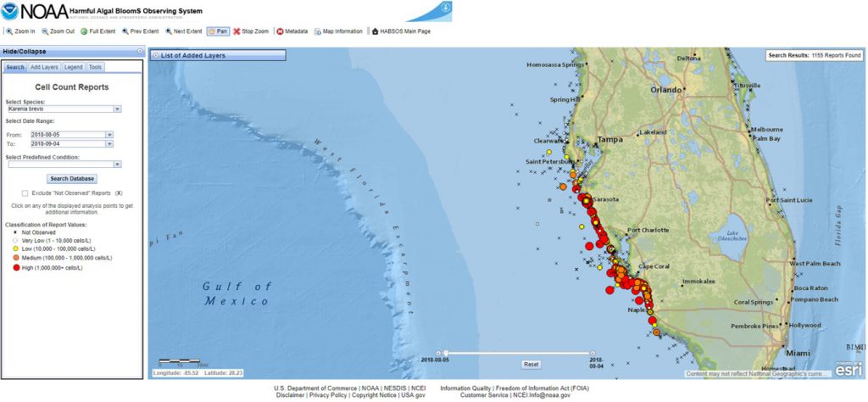Click the Stop Zoom tool
The height and width of the screenshot is (402, 868).
coord(251,31)
